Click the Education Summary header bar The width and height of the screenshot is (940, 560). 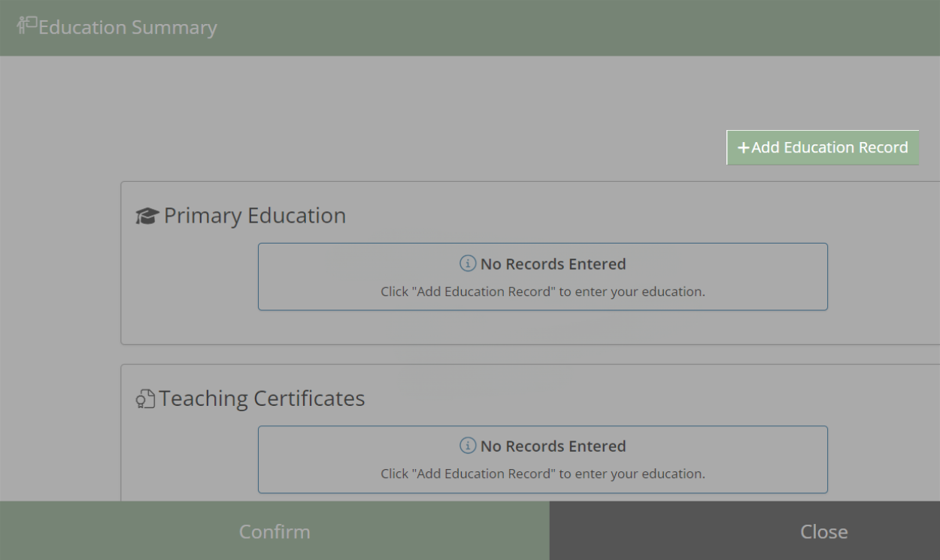point(470,27)
